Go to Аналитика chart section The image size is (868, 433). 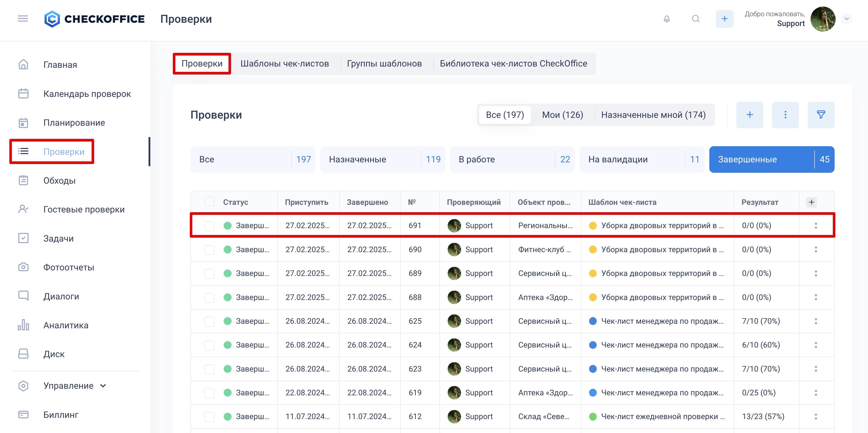[66, 325]
